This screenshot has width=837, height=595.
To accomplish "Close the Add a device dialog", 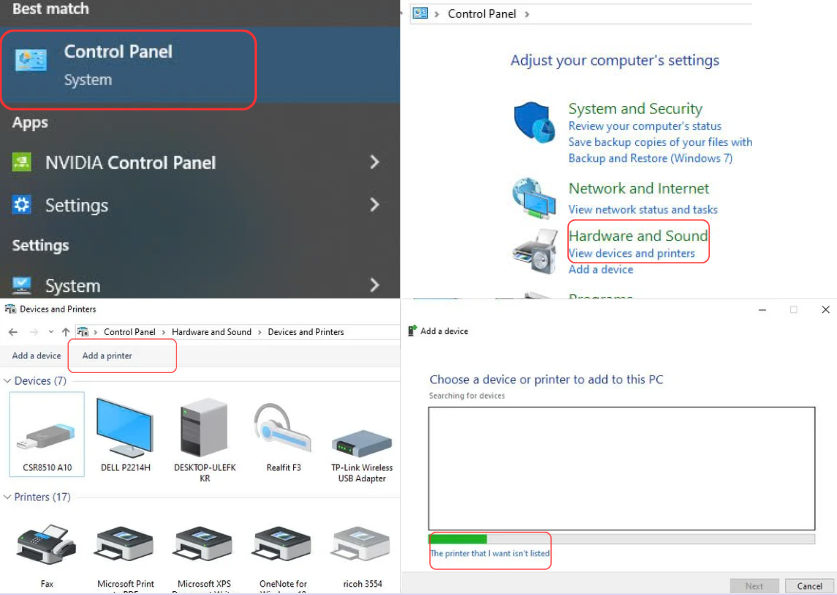I will point(825,310).
